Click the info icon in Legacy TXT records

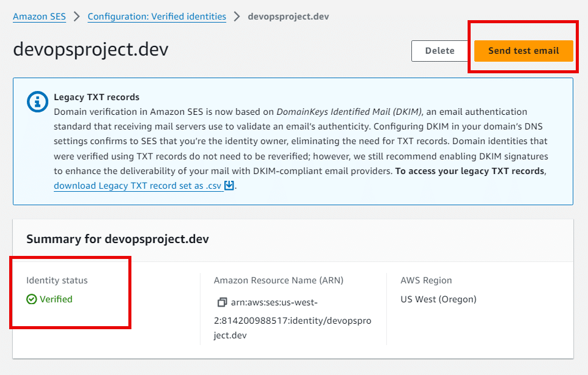37,101
